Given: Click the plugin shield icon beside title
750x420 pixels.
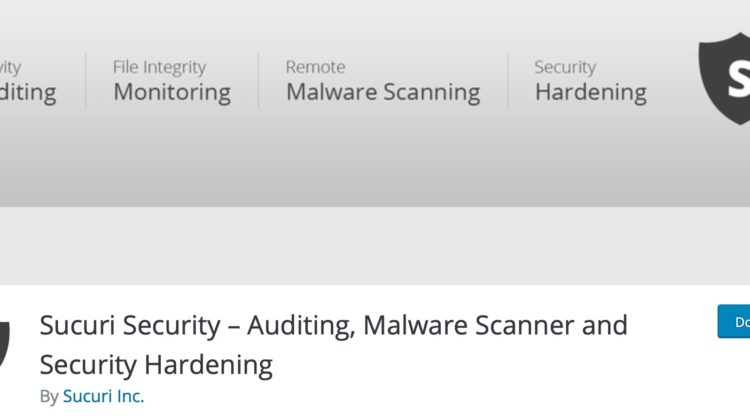Looking at the screenshot, I should [5, 344].
